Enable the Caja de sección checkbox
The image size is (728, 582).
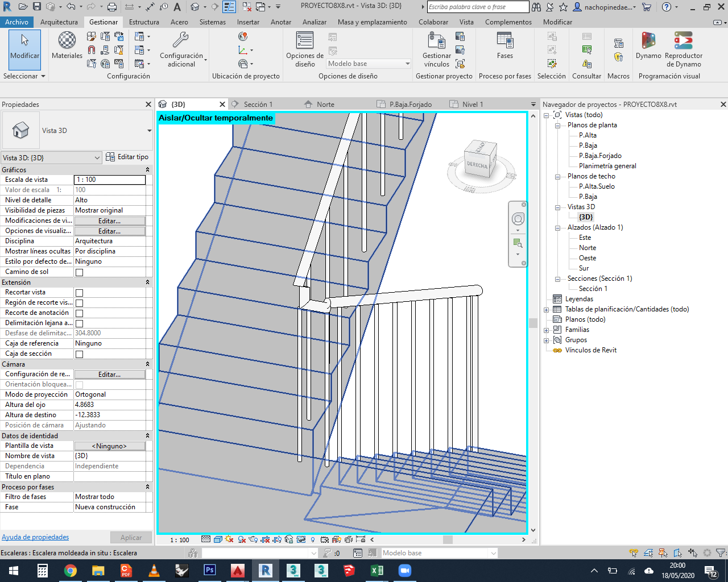click(x=79, y=353)
